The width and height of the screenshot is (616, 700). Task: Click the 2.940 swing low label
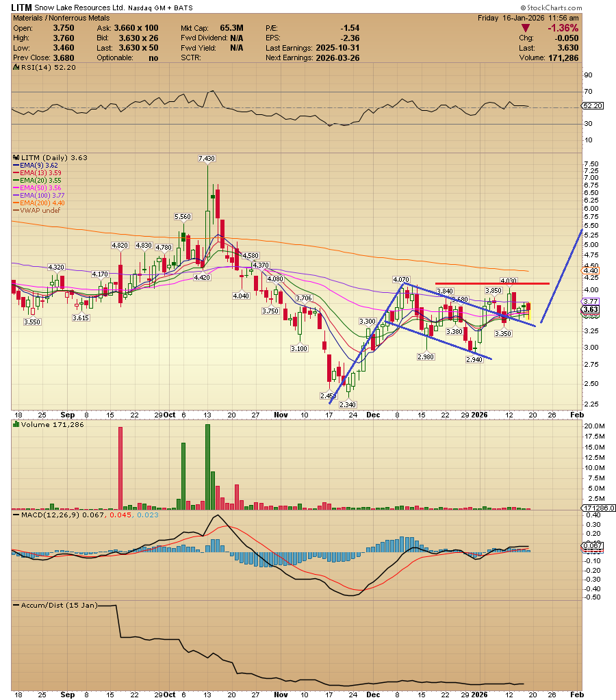474,359
